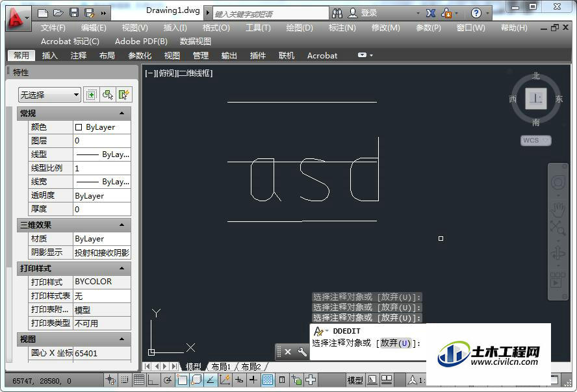Image resolution: width=577 pixels, height=392 pixels.
Task: Close the command line with X
Action: [288, 352]
